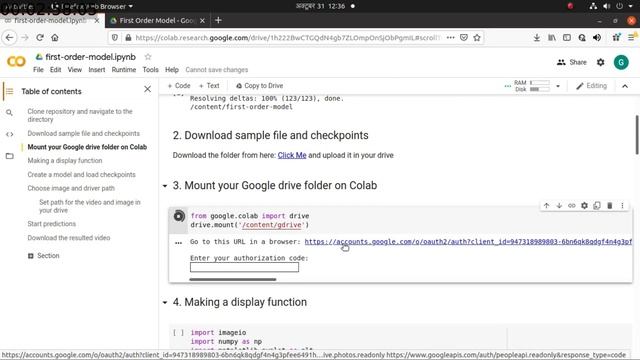
Task: Go to 'Start predictions' entry
Action: pos(51,224)
